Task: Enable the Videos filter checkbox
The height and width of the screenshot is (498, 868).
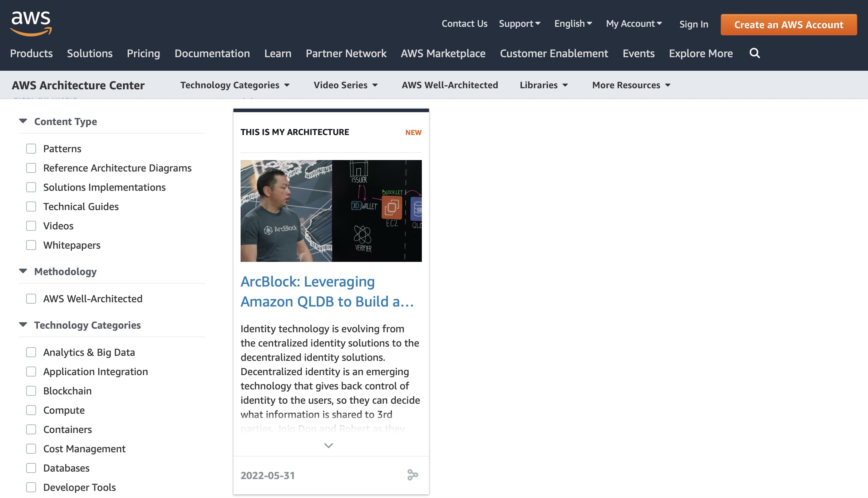Action: click(x=31, y=226)
